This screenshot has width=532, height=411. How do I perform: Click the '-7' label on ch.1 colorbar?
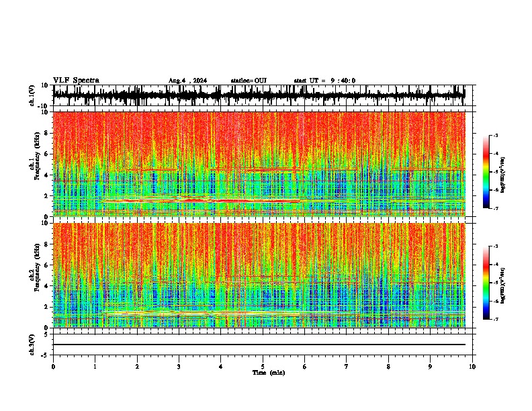tap(495, 208)
